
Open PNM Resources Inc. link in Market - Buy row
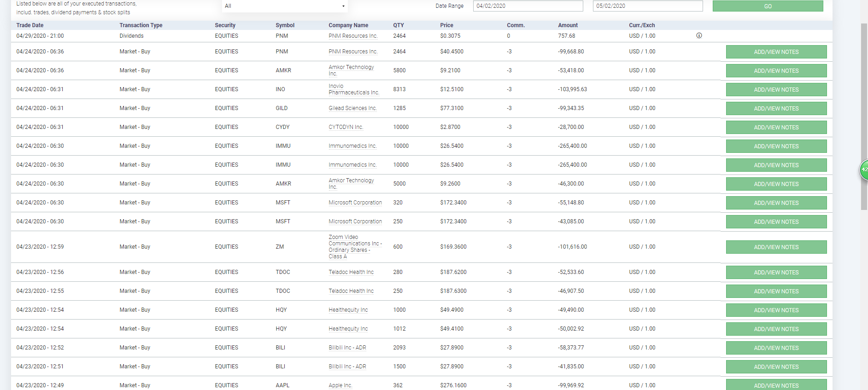pos(353,52)
